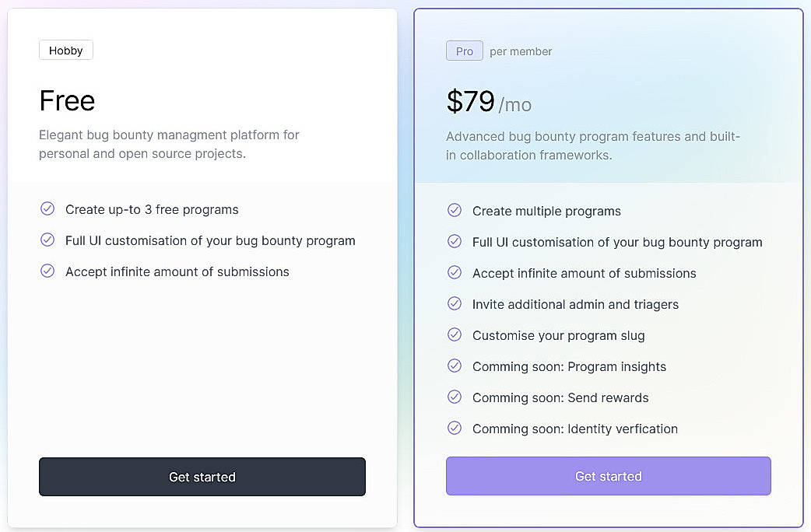Image resolution: width=811 pixels, height=532 pixels.
Task: Select the 'per member' label next to Pro
Action: [x=520, y=51]
